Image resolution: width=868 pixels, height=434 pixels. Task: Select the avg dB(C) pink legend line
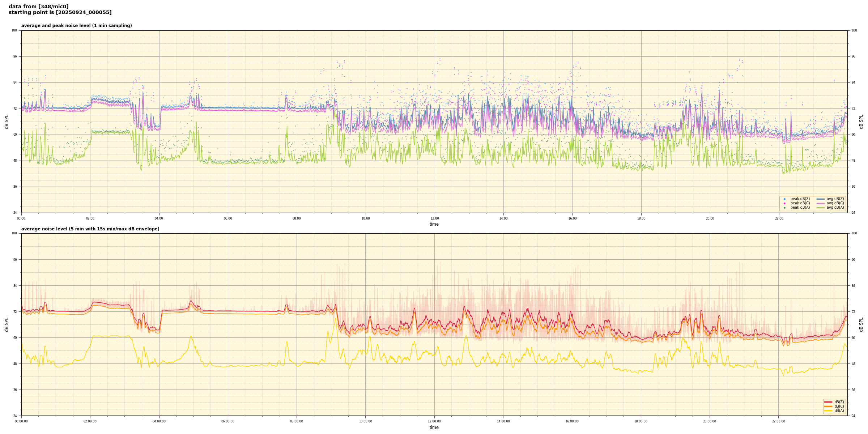coord(821,203)
